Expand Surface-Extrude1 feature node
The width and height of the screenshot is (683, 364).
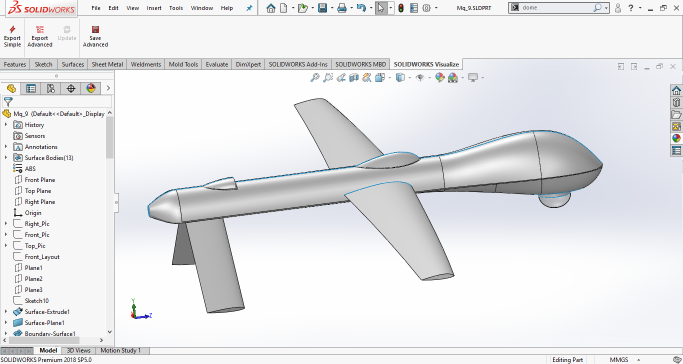tap(6, 312)
